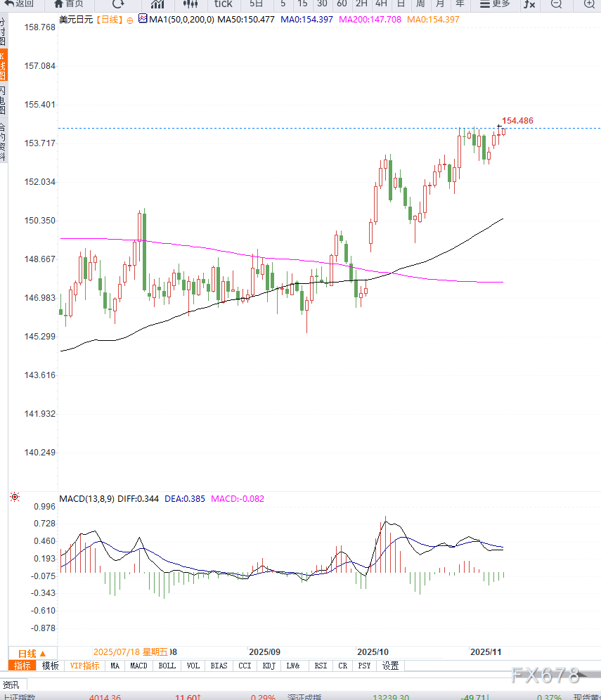Click the zoom out magnifier icon
The image size is (601, 700).
556,4
